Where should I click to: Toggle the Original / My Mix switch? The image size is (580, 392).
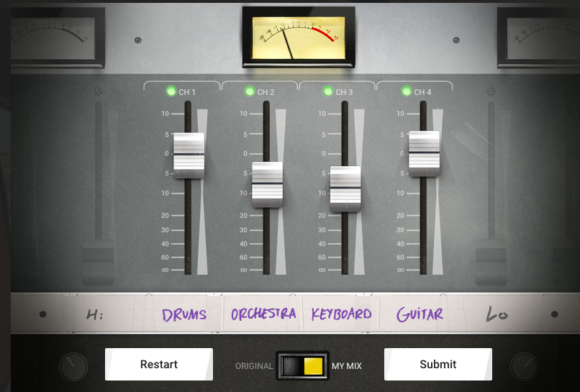(302, 365)
